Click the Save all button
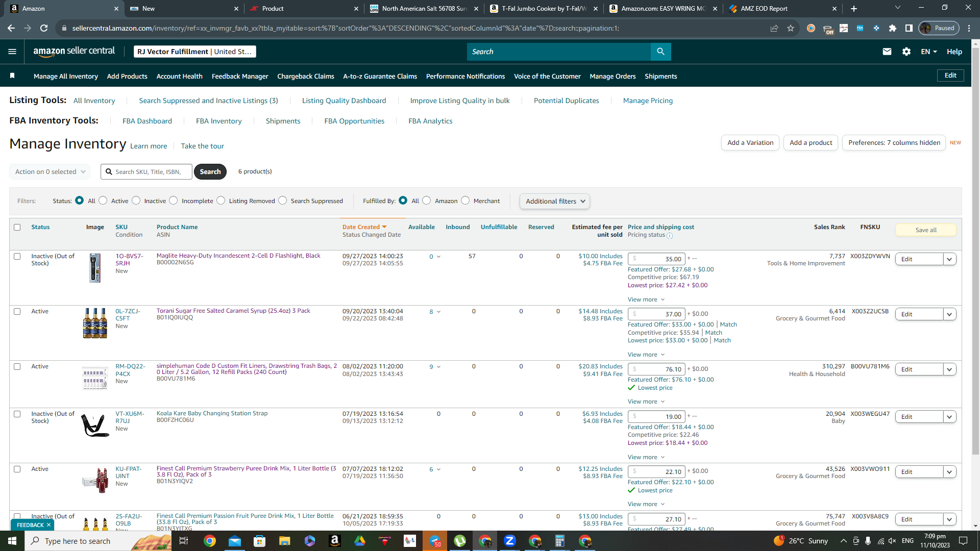 tap(925, 230)
